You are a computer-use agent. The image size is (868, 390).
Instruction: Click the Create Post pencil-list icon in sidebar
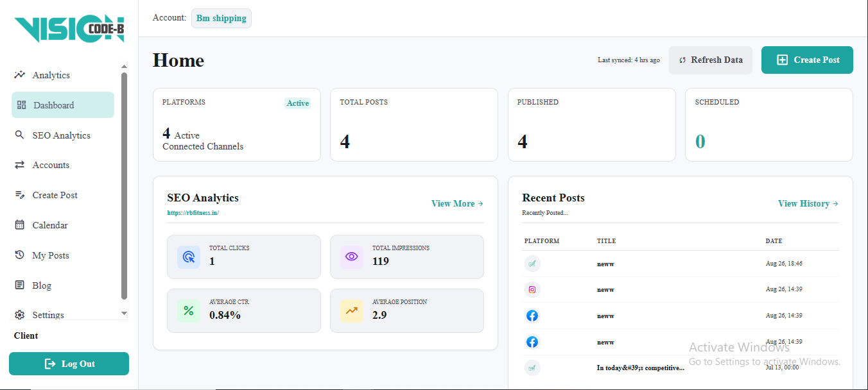[x=19, y=195]
